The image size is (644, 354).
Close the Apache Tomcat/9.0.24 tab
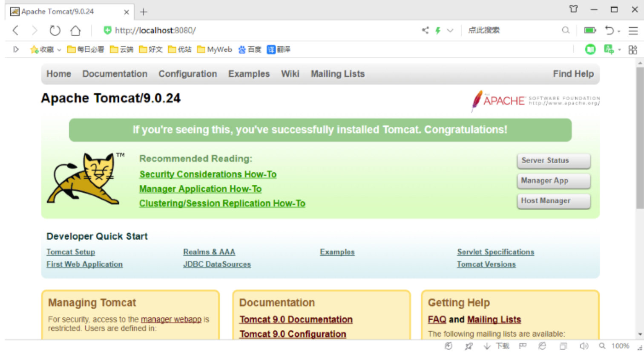click(x=126, y=12)
